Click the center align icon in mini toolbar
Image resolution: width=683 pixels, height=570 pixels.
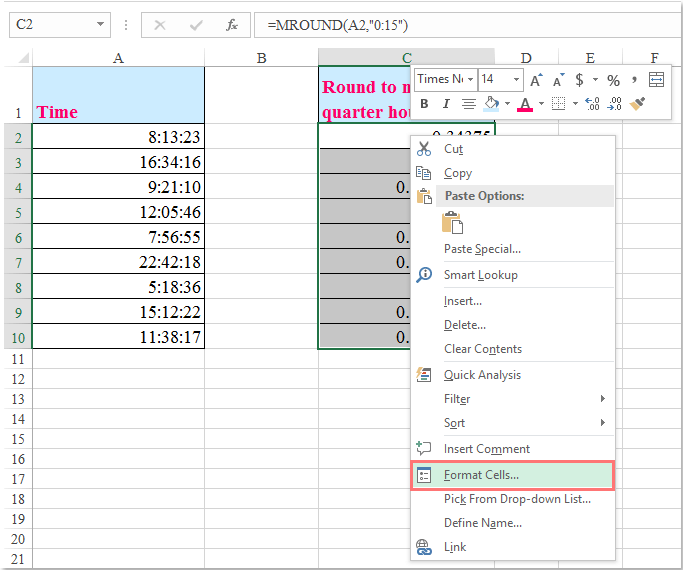point(469,104)
